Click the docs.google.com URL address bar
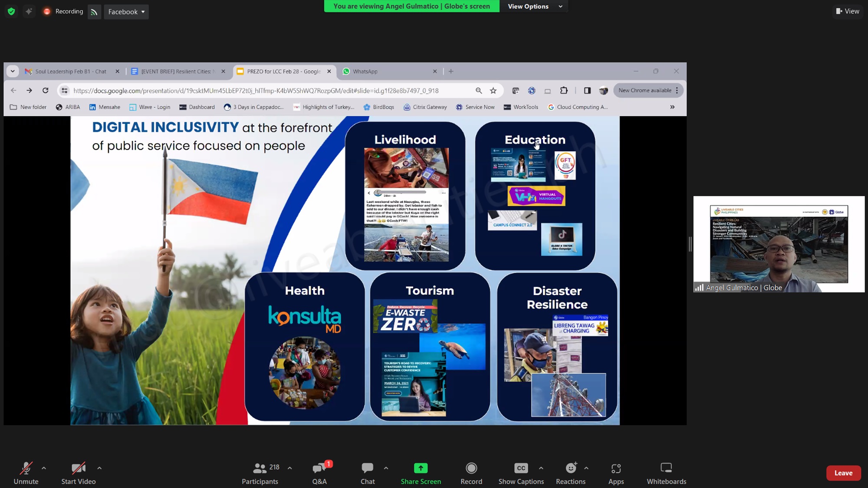The height and width of the screenshot is (488, 868). (256, 91)
